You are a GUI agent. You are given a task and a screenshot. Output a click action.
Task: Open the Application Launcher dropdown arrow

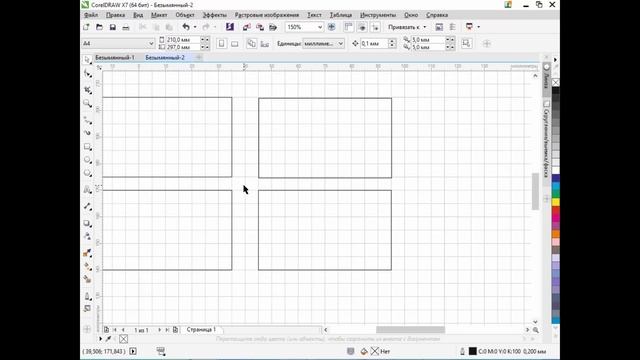pos(478,27)
